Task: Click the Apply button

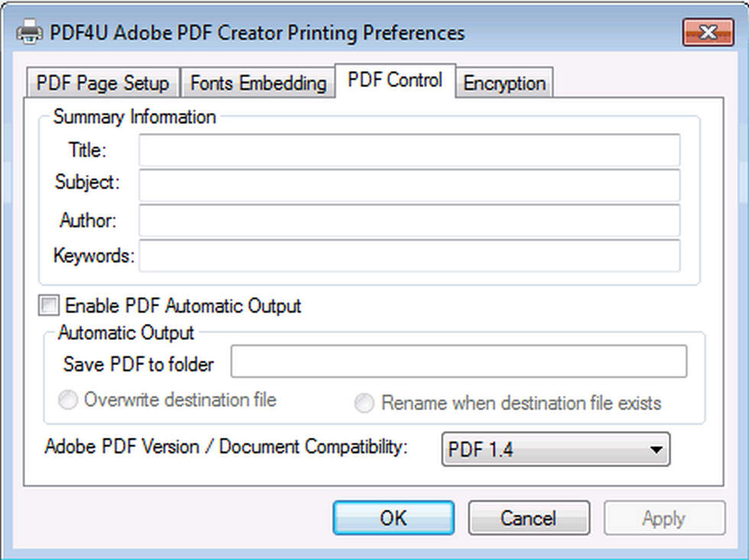Action: point(664,518)
